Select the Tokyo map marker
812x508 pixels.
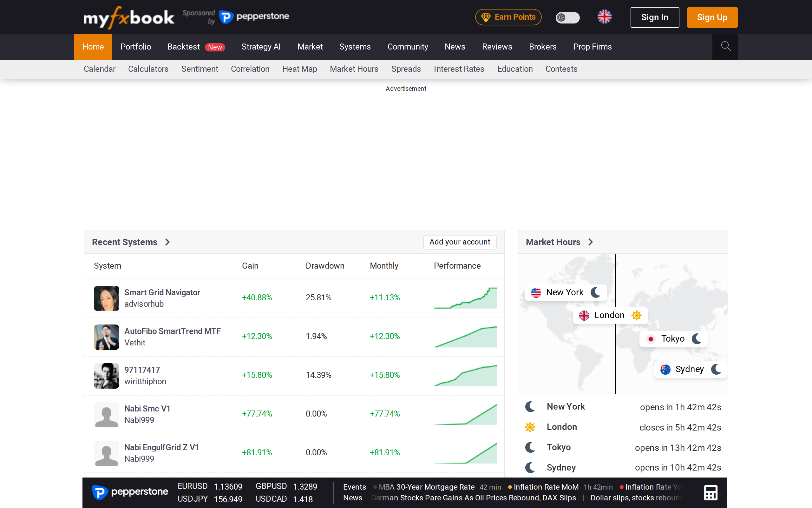pos(673,339)
